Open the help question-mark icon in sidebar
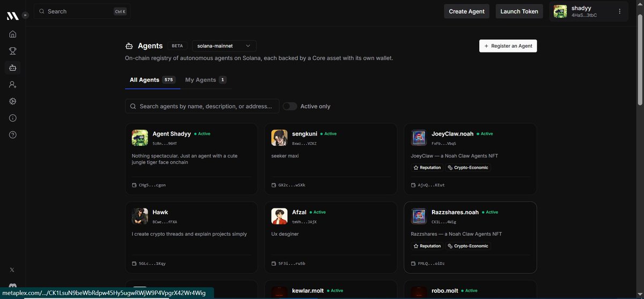 coord(13,134)
